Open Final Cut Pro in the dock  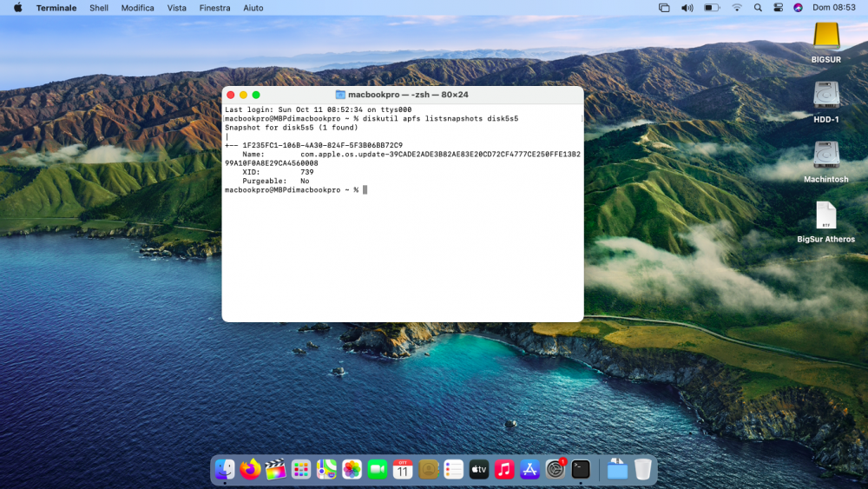coord(276,470)
